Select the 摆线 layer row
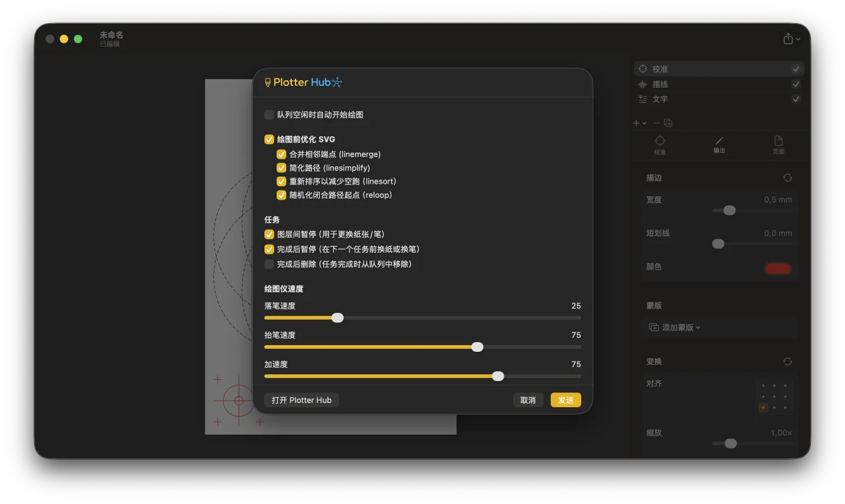845x504 pixels. coord(719,84)
